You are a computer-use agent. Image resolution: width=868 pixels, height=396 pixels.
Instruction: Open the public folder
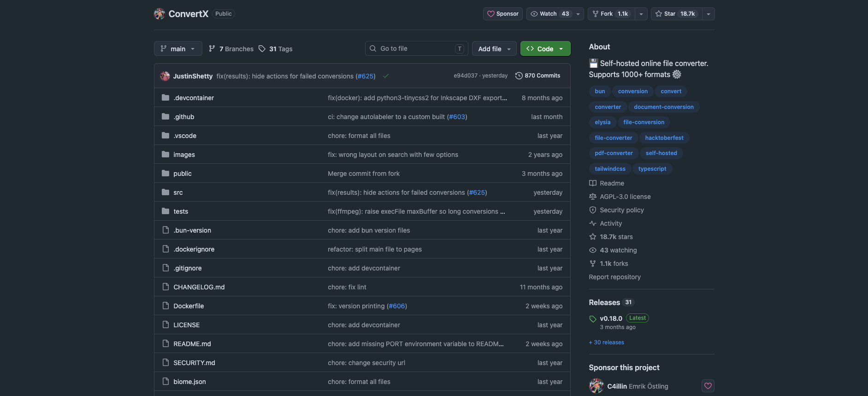coord(183,174)
